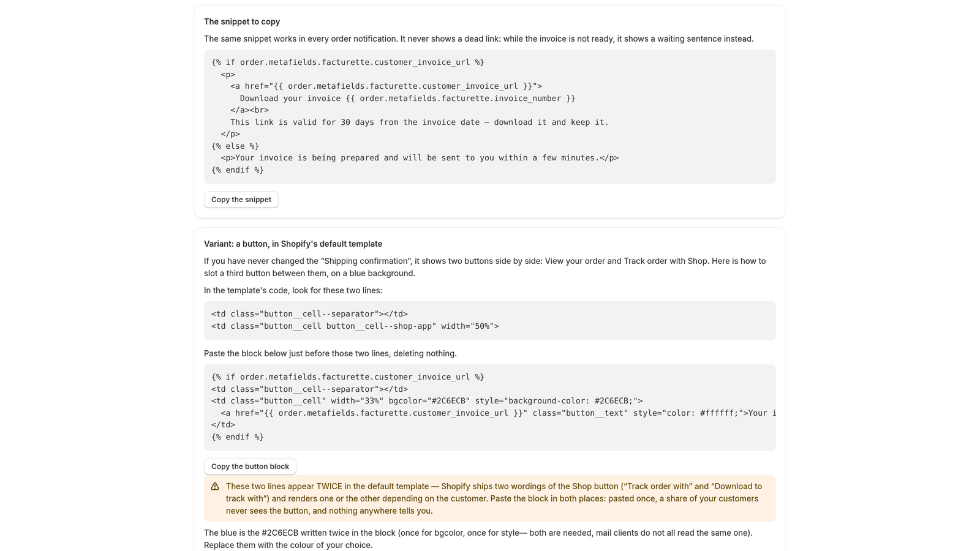Click the 'Copy the button block' button
Screen dimensions: 980x551
[x=250, y=467]
